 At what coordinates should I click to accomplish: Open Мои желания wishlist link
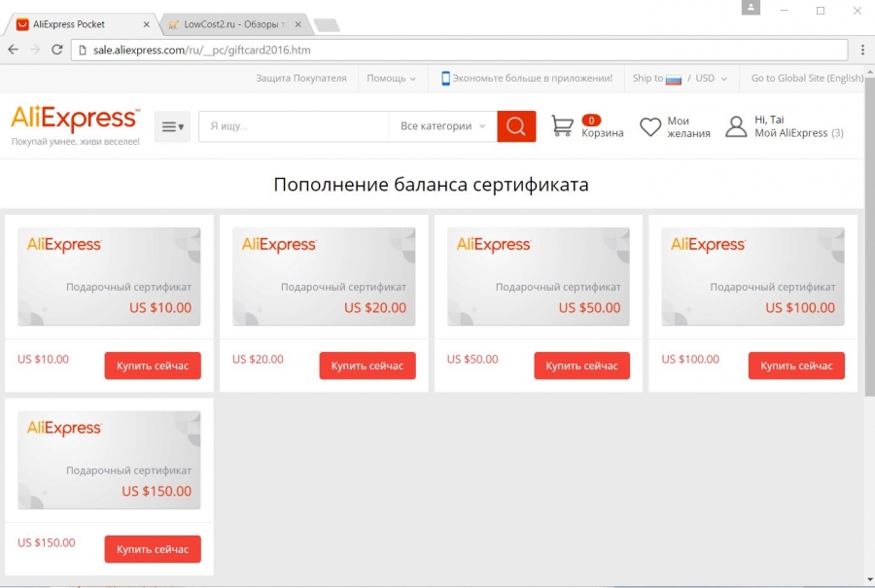(x=688, y=127)
